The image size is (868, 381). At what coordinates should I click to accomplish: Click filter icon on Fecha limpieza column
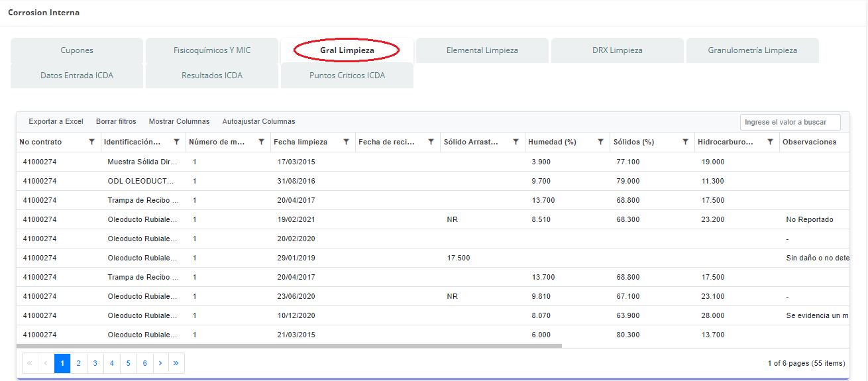pyautogui.click(x=346, y=142)
